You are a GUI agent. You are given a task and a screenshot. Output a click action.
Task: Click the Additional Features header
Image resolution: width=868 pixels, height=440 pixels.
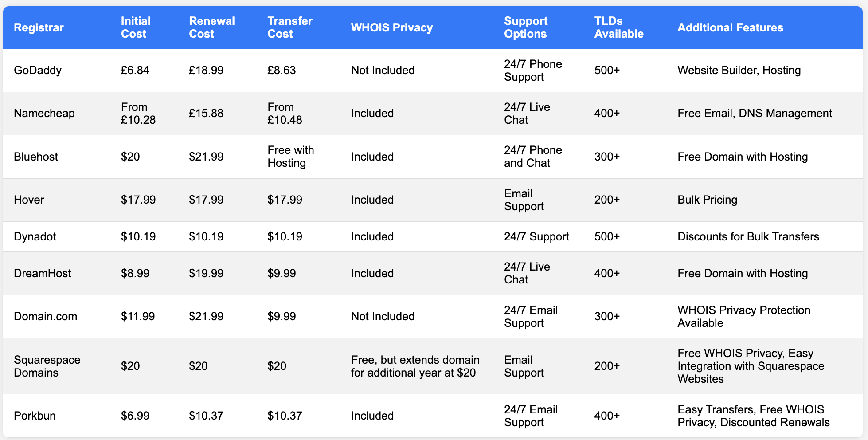730,27
